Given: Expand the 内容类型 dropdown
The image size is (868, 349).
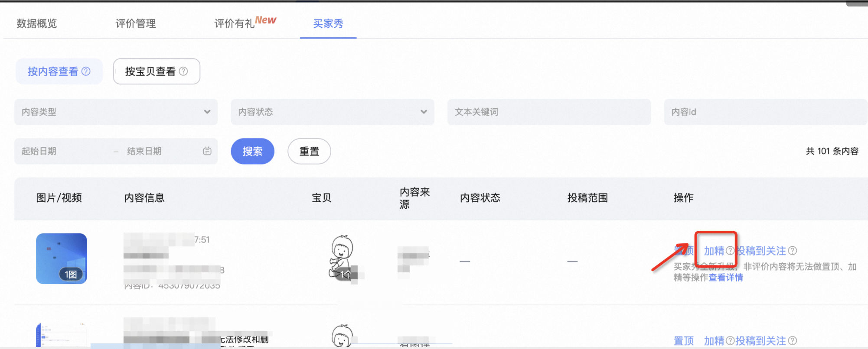Looking at the screenshot, I should click(x=116, y=112).
